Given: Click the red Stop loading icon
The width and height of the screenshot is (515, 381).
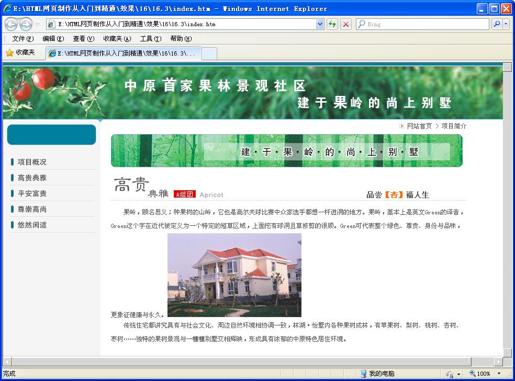Looking at the screenshot, I should point(346,24).
